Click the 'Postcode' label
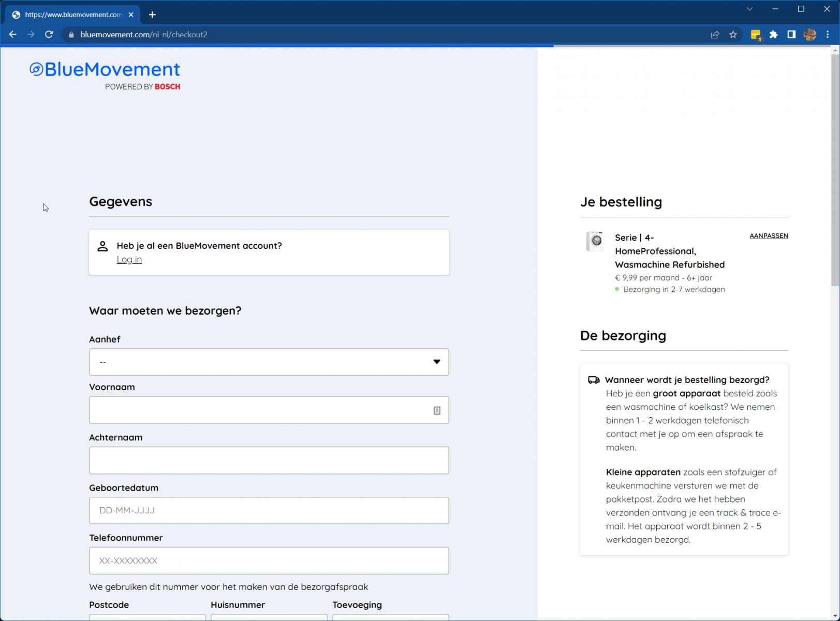840x621 pixels. pyautogui.click(x=109, y=605)
